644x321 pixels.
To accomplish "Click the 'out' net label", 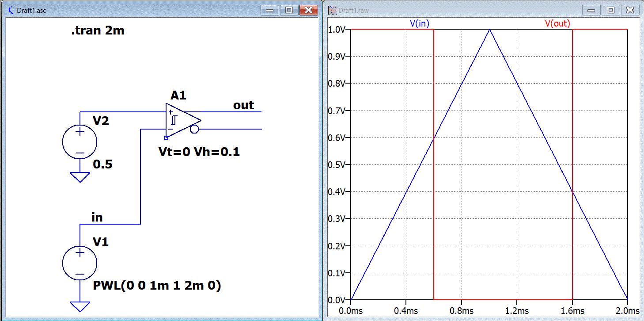I will [244, 105].
